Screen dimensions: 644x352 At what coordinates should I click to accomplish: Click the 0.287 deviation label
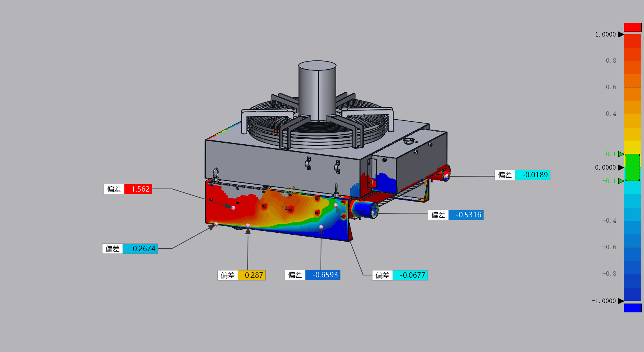click(x=241, y=275)
